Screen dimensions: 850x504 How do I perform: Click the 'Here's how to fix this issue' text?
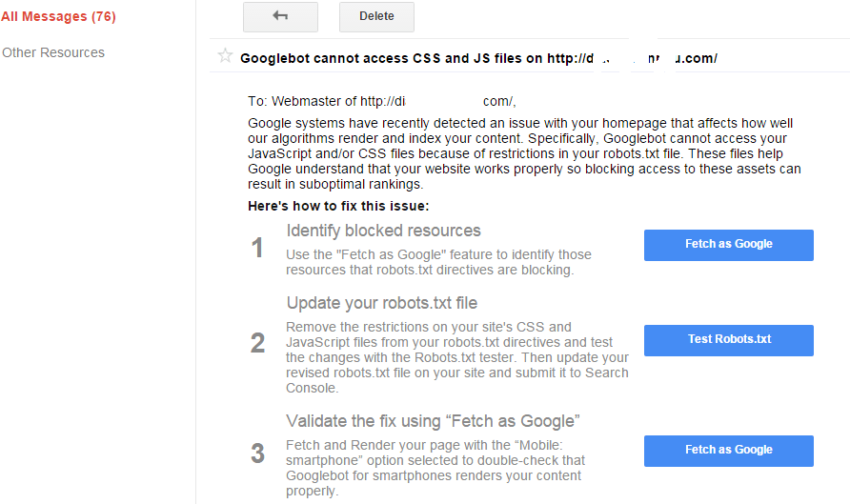(x=338, y=206)
